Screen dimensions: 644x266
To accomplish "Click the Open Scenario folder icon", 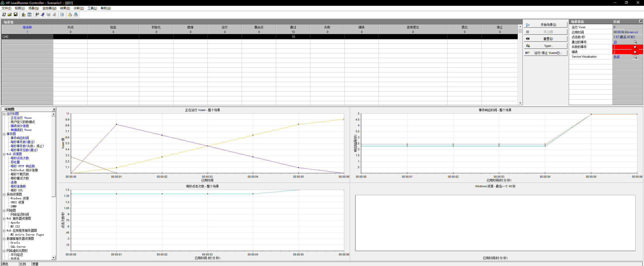I will (10, 15).
